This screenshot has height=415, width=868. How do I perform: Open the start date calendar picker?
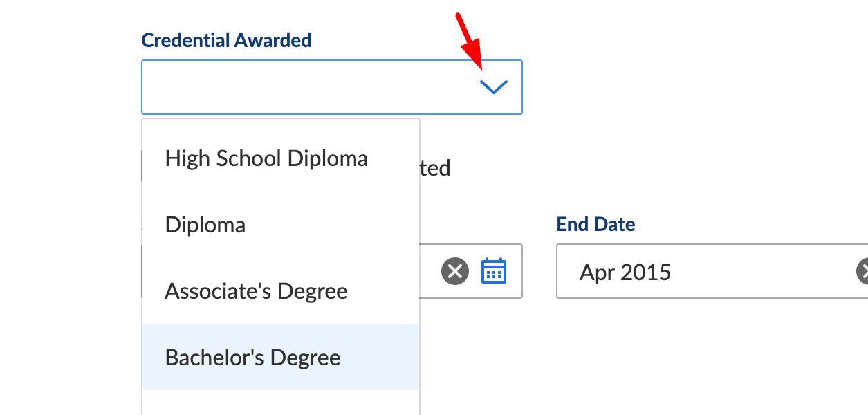tap(494, 271)
